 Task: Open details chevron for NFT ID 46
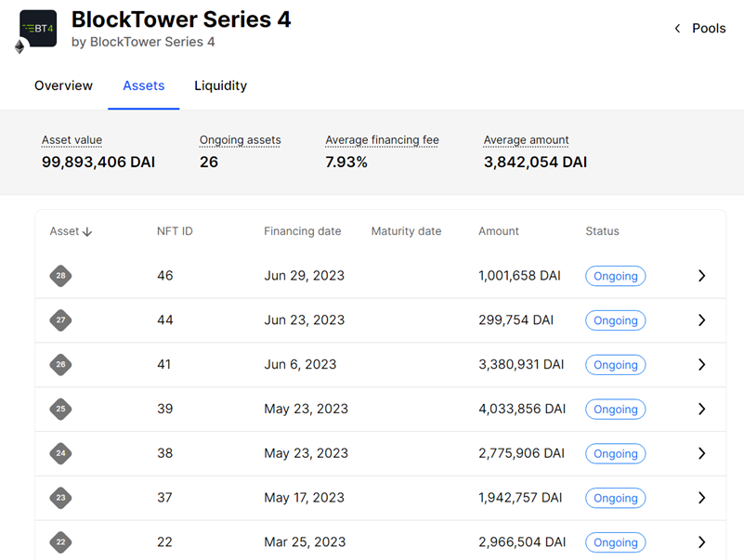702,276
